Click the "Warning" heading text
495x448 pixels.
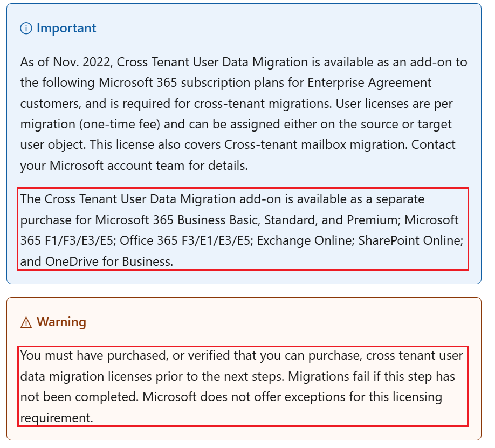61,322
